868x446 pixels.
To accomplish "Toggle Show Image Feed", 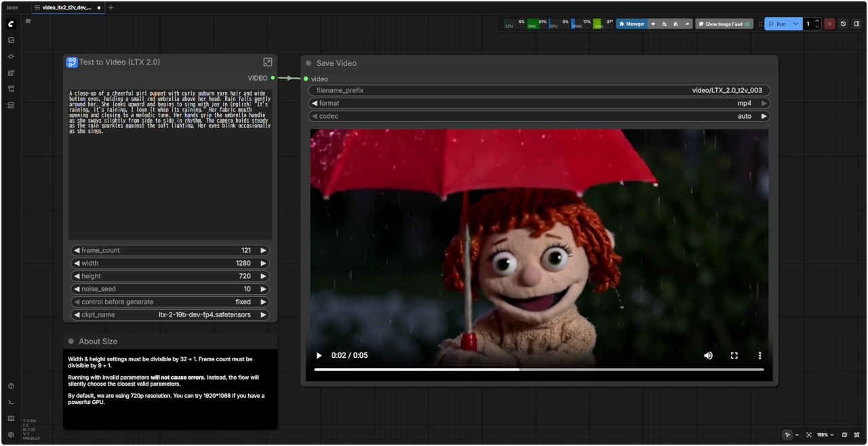I will (724, 24).
